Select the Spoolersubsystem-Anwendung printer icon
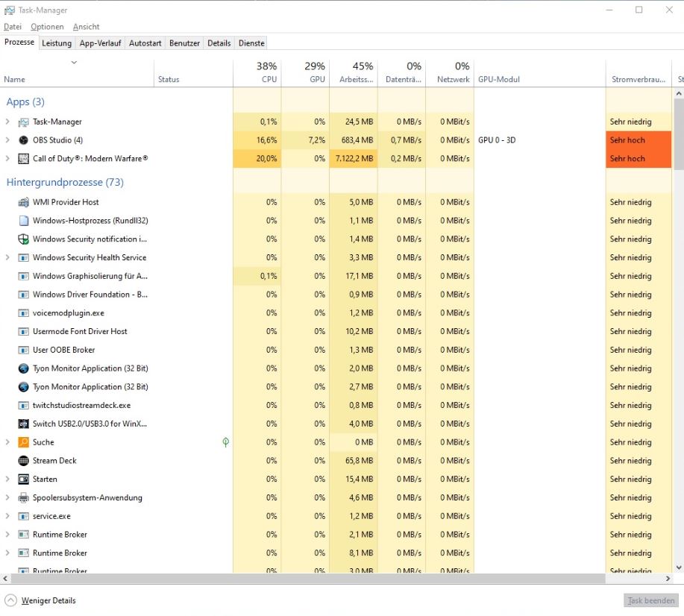The width and height of the screenshot is (684, 616). point(23,498)
